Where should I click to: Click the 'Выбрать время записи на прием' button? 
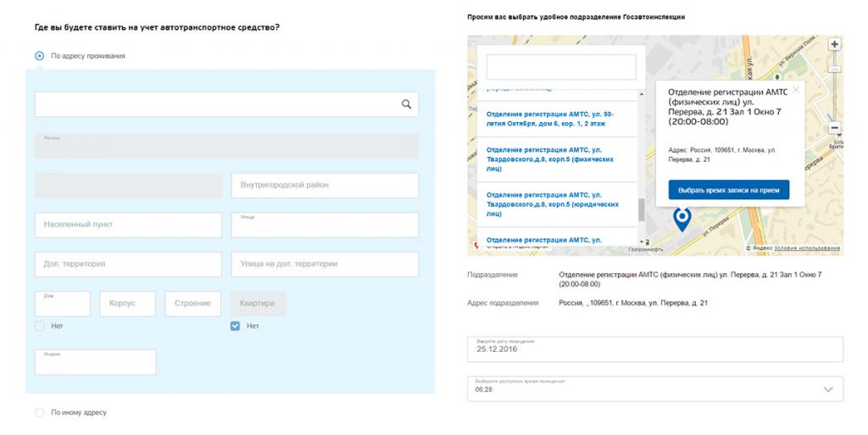click(728, 190)
